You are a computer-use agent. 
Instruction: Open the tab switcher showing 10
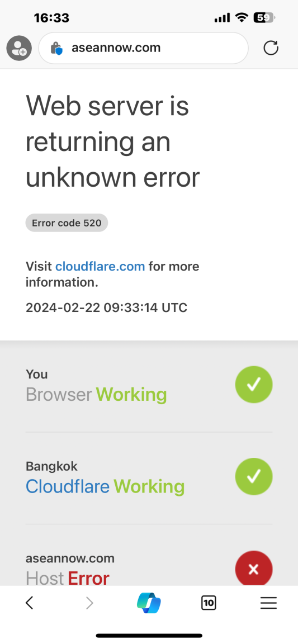pyautogui.click(x=209, y=603)
